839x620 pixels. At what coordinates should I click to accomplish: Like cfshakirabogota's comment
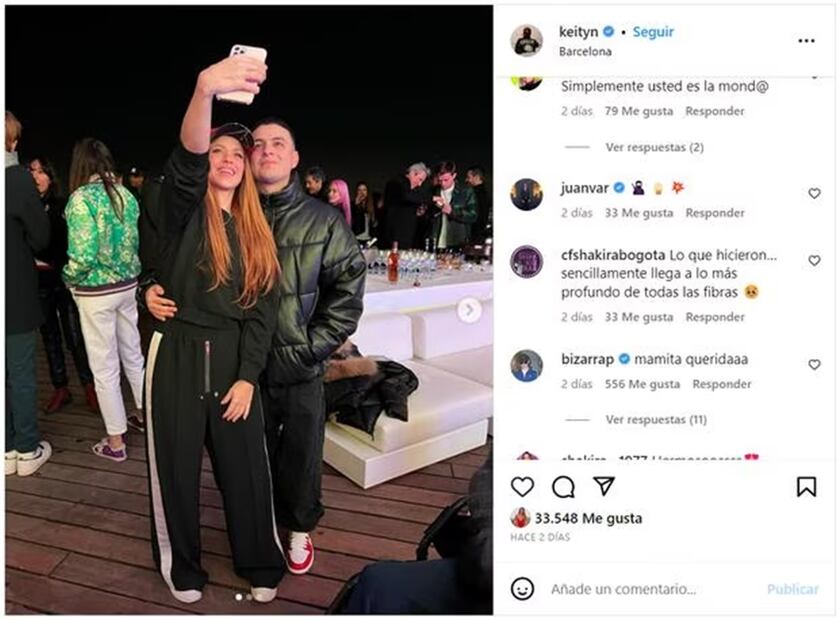click(814, 261)
